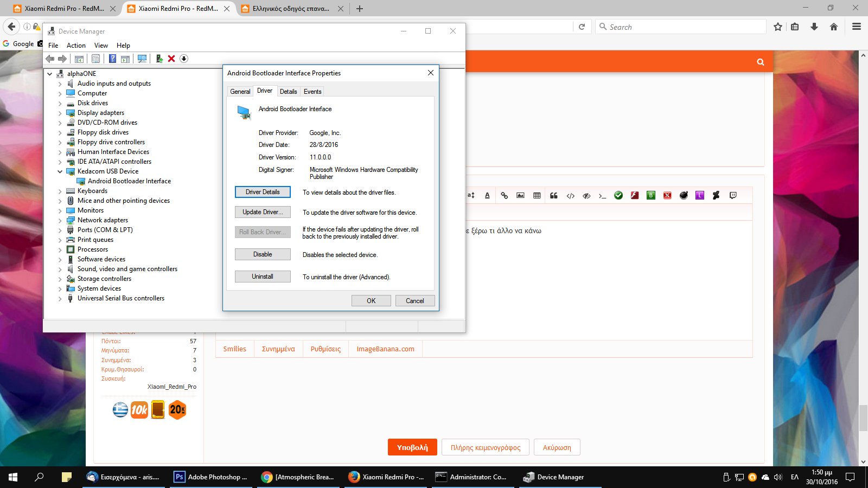Click Cancel in the Properties dialog
Screen dimensions: 868x488
pos(415,301)
